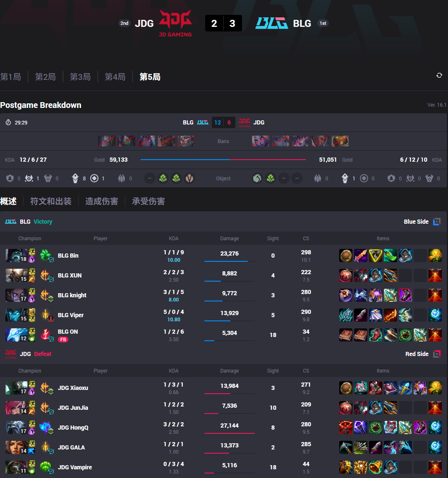
Task: Click the first banned champion icon of BLG
Action: point(106,141)
